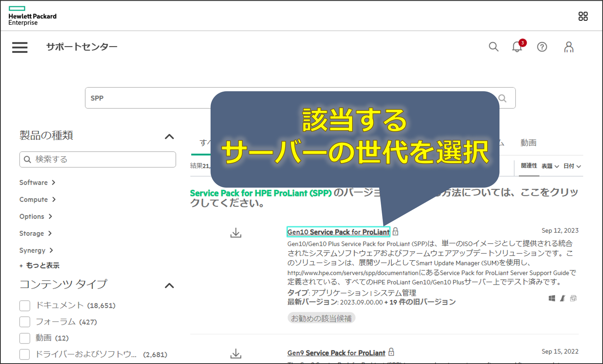603x364 pixels.
Task: Click the お勧めの該当候補 tag
Action: pyautogui.click(x=321, y=318)
